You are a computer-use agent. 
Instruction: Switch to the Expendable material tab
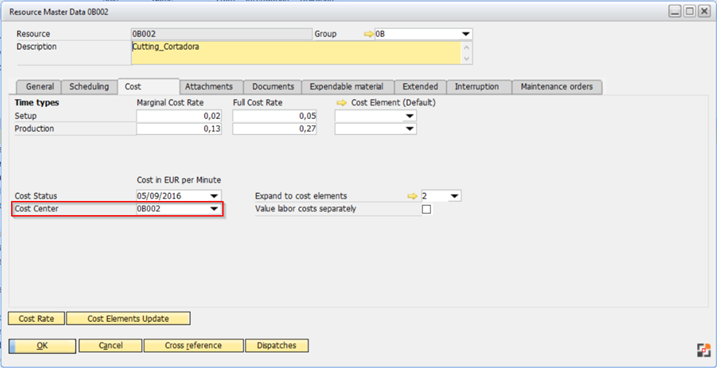click(348, 87)
